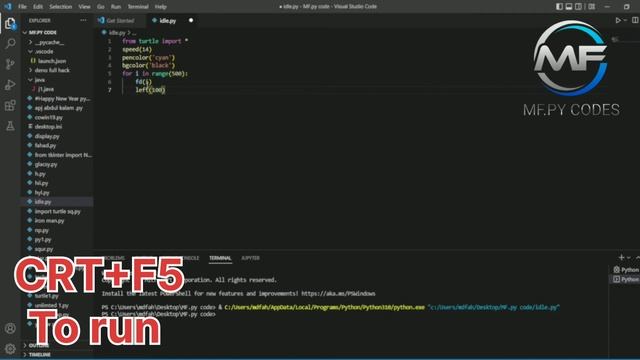The width and height of the screenshot is (640, 360).
Task: Expand the __pycache__ folder
Action: click(x=49, y=42)
